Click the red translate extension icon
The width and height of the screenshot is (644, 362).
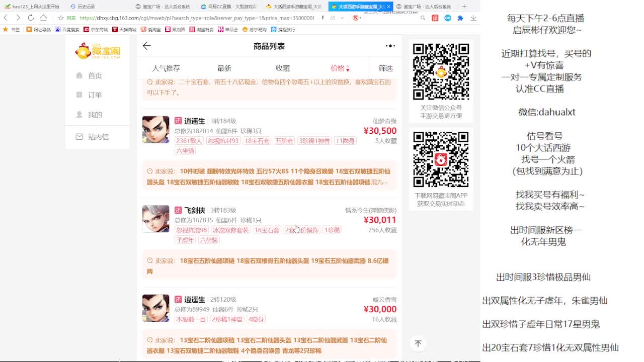tap(435, 18)
